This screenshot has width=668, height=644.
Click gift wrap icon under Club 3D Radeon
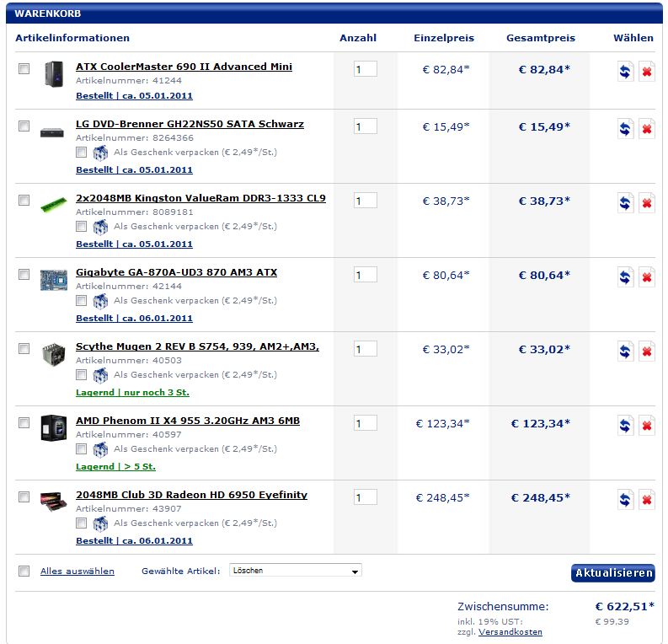pyautogui.click(x=100, y=523)
